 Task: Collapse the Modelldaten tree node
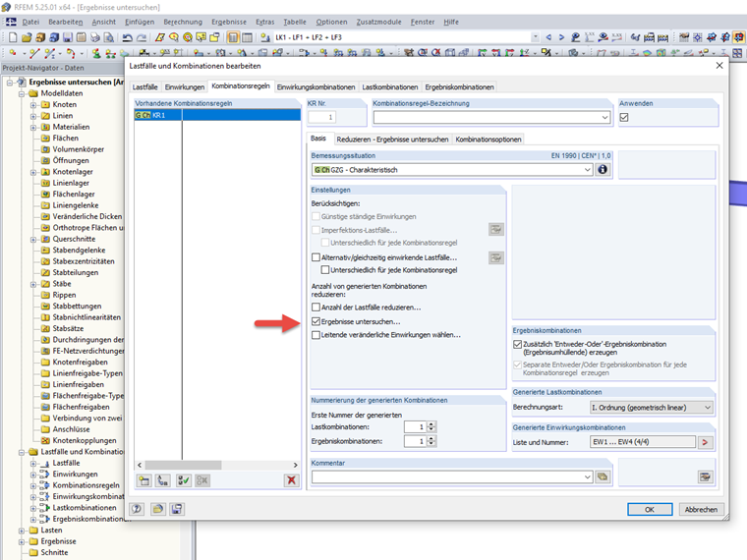(22, 93)
